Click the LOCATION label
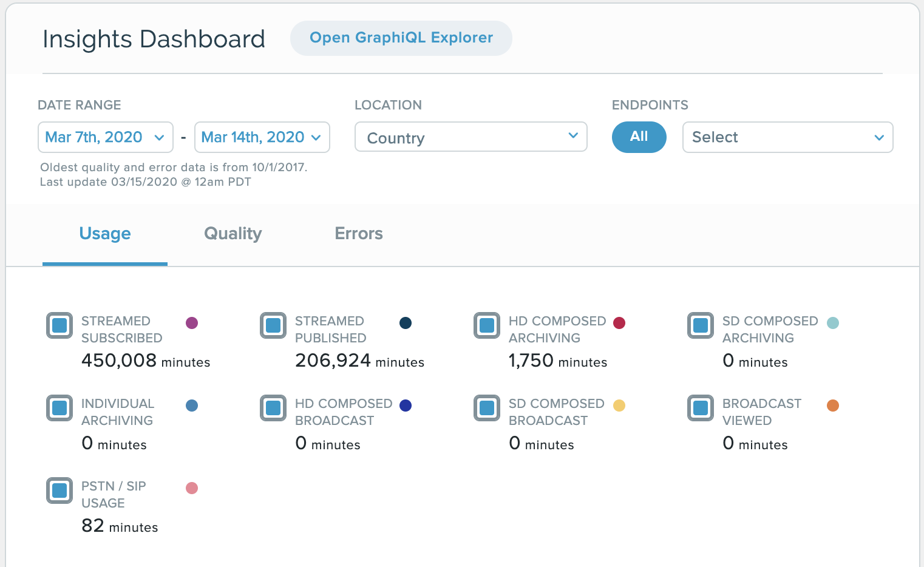Screen dimensions: 924x567 click(388, 105)
